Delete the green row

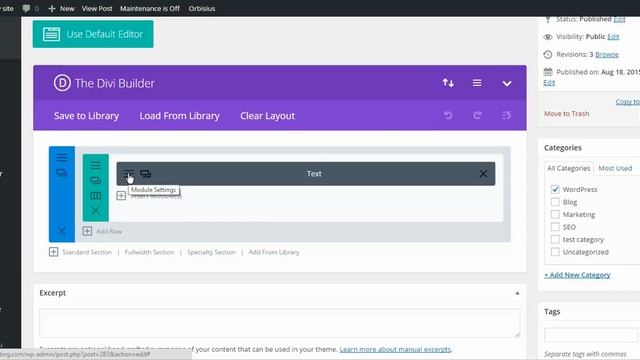[x=96, y=211]
